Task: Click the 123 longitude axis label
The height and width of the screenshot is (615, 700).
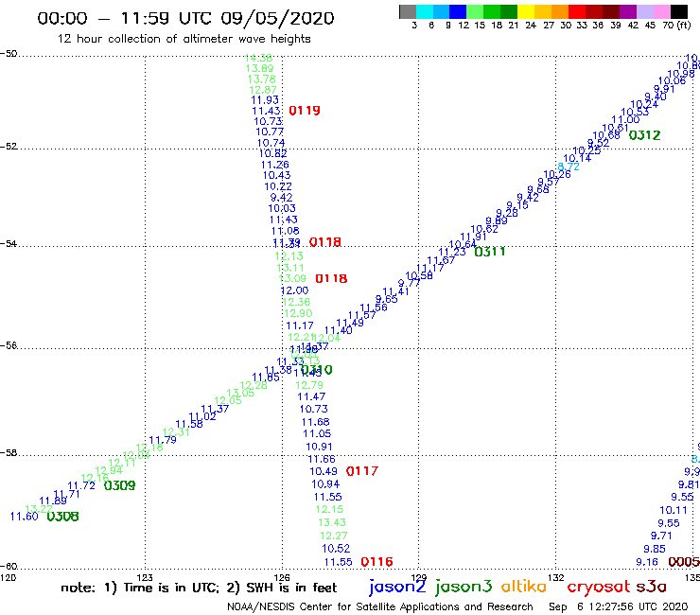Action: pyautogui.click(x=145, y=577)
